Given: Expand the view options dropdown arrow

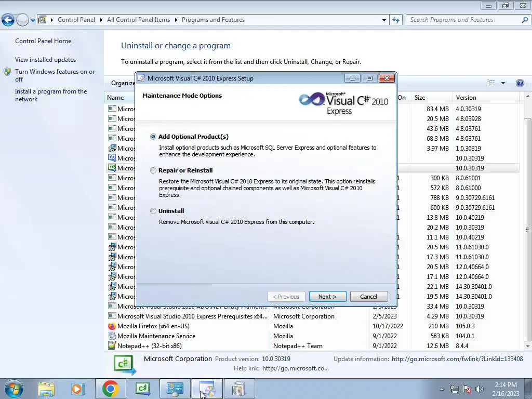Looking at the screenshot, I should click(503, 83).
